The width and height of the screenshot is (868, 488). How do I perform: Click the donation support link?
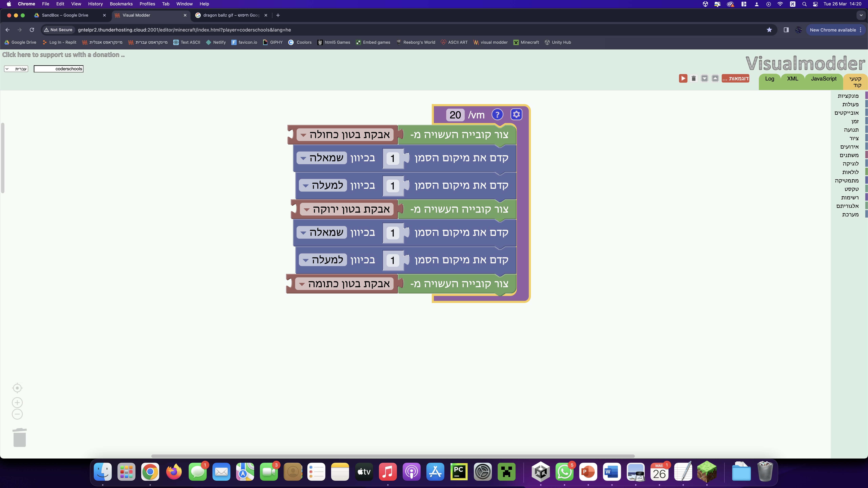(63, 55)
